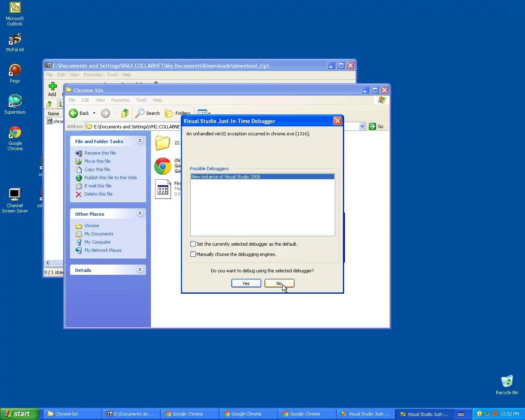The height and width of the screenshot is (420, 525).
Task: Collapse Other Places panel
Action: click(140, 213)
